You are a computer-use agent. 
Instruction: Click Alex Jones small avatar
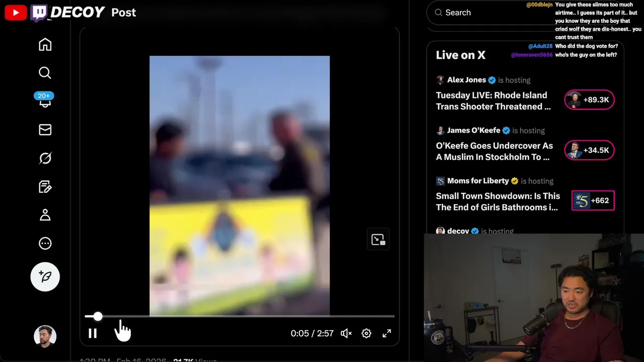[440, 80]
